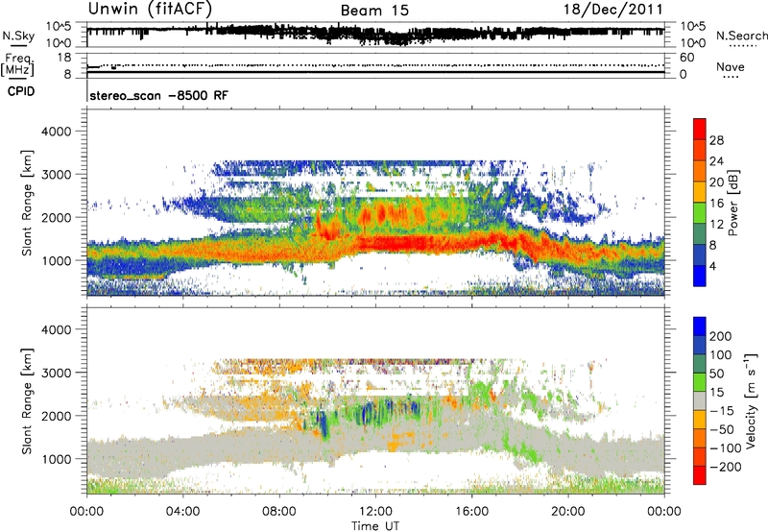The image size is (768, 532).
Task: Click the '200' velocity colorbar value
Action: coord(721,336)
